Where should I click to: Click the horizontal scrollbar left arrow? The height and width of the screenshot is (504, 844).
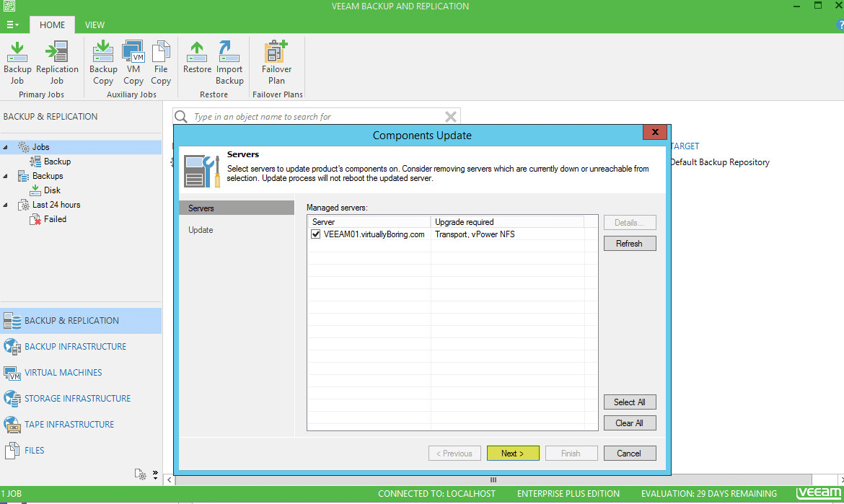170,479
